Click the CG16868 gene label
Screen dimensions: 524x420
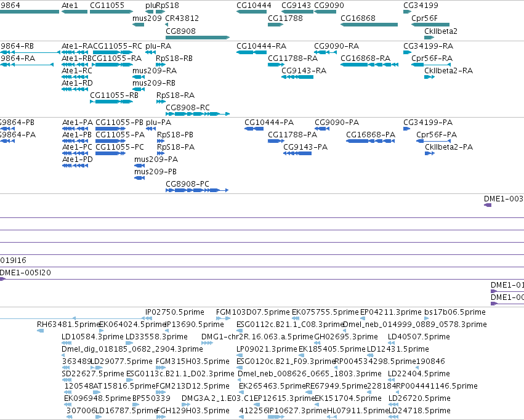point(358,18)
